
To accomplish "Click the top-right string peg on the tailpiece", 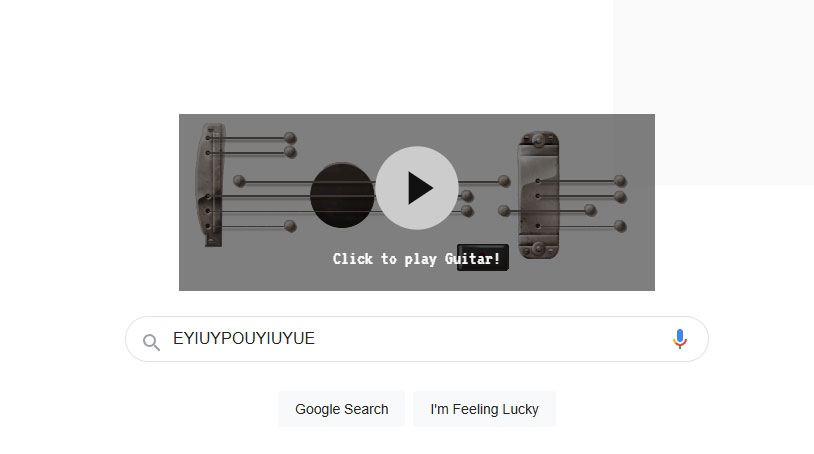I will pyautogui.click(x=620, y=181).
